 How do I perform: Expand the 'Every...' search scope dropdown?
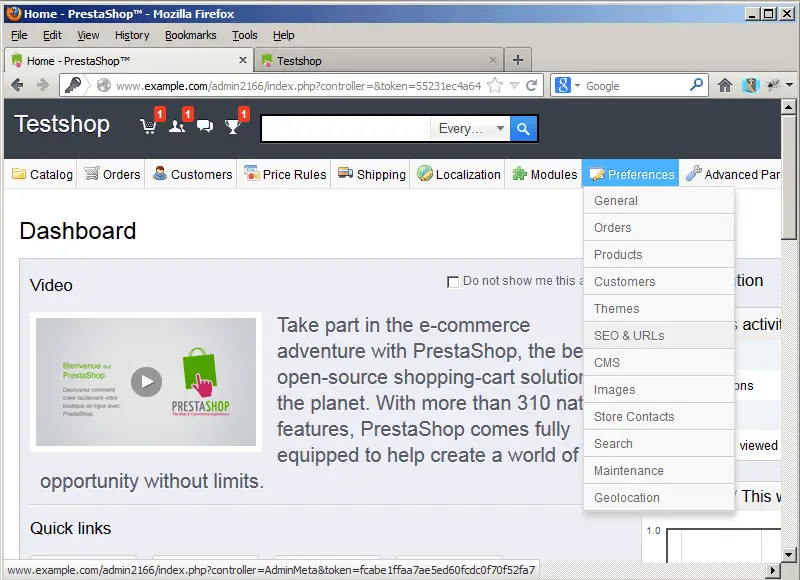(x=471, y=129)
